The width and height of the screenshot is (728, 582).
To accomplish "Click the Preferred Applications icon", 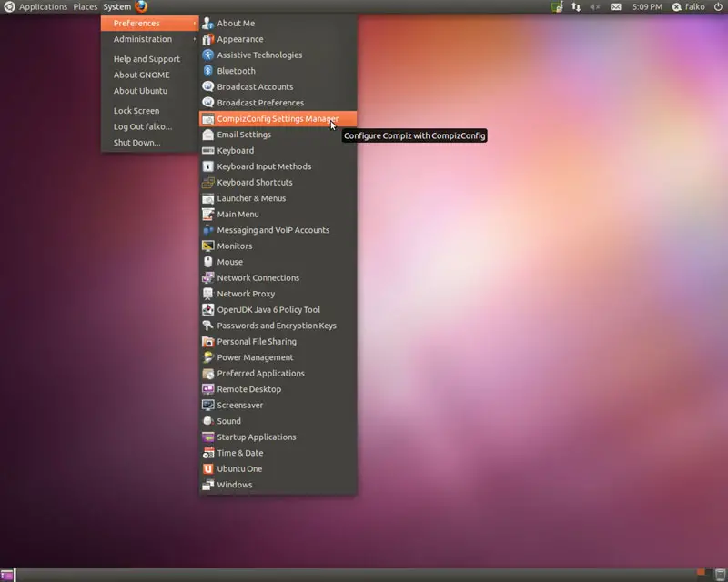I will [208, 374].
